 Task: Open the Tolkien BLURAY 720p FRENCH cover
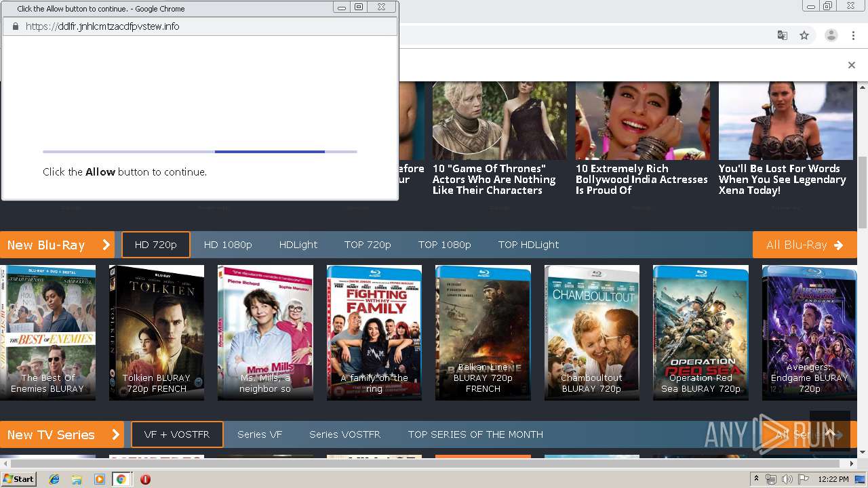(x=157, y=332)
